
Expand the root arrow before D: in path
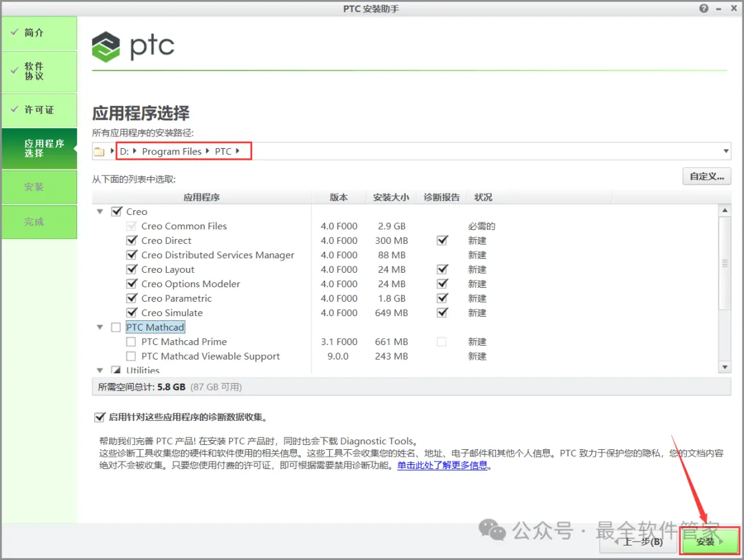tap(112, 151)
